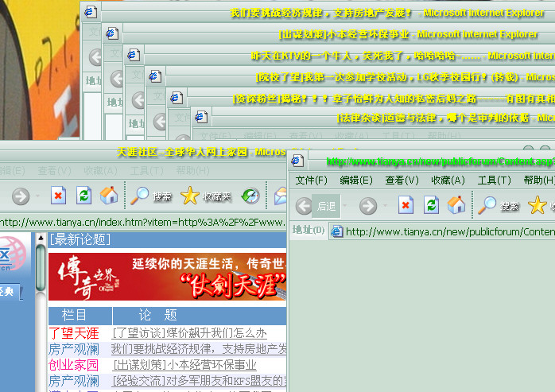Click the IE icon of the [法律杂谈]道德与法律 window
The image size is (555, 392).
point(201,117)
